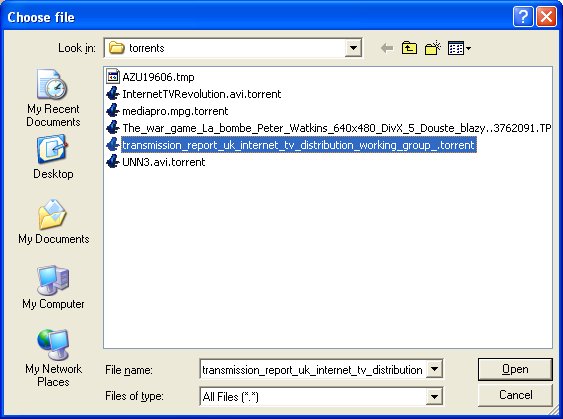Open My Recent Documents location
Viewport: 563px width, 419px height.
[x=53, y=98]
